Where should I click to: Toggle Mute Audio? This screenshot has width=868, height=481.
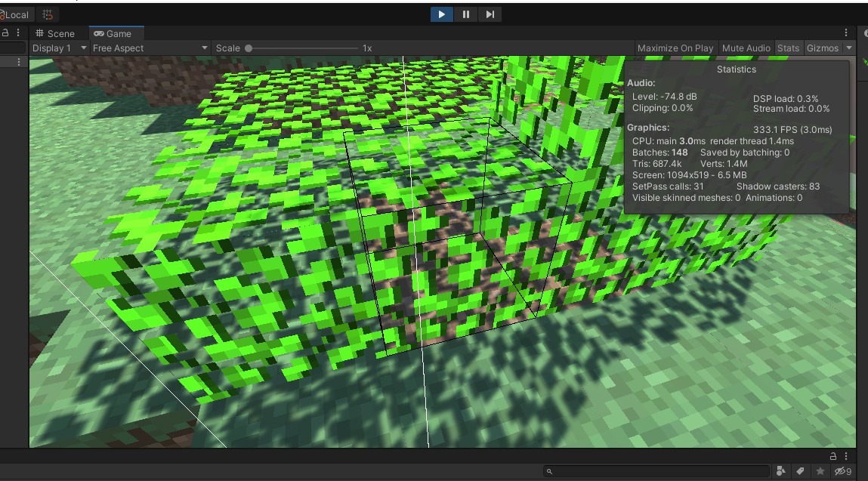tap(746, 48)
